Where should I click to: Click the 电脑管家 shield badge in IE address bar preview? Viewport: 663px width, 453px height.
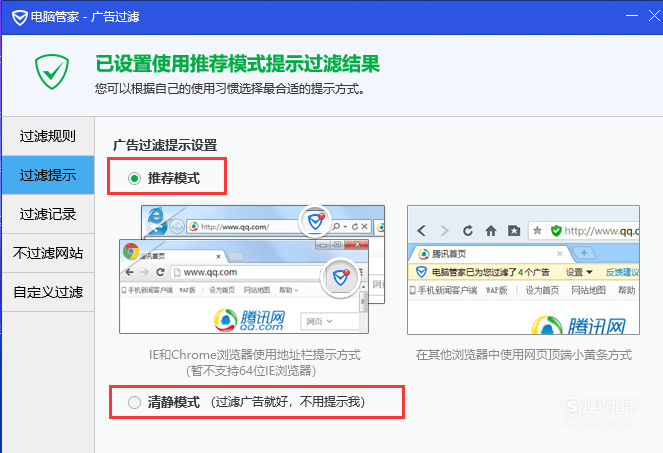pos(315,221)
